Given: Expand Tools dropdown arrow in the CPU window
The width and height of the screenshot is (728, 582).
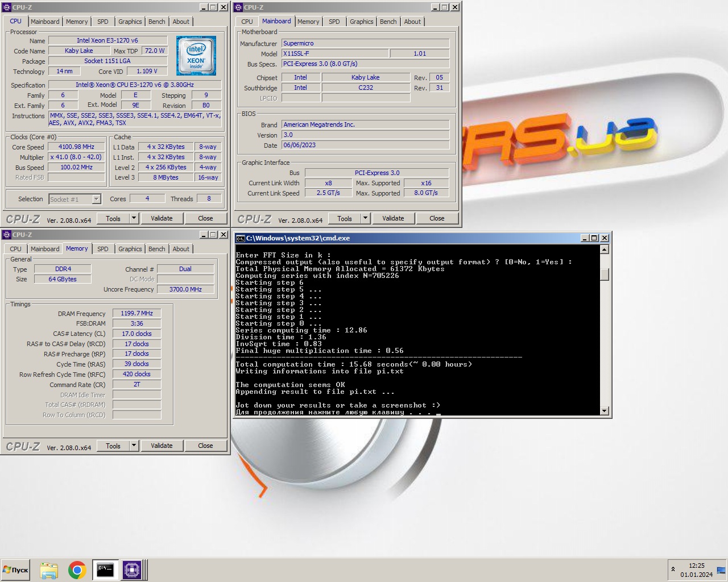Looking at the screenshot, I should pos(134,218).
